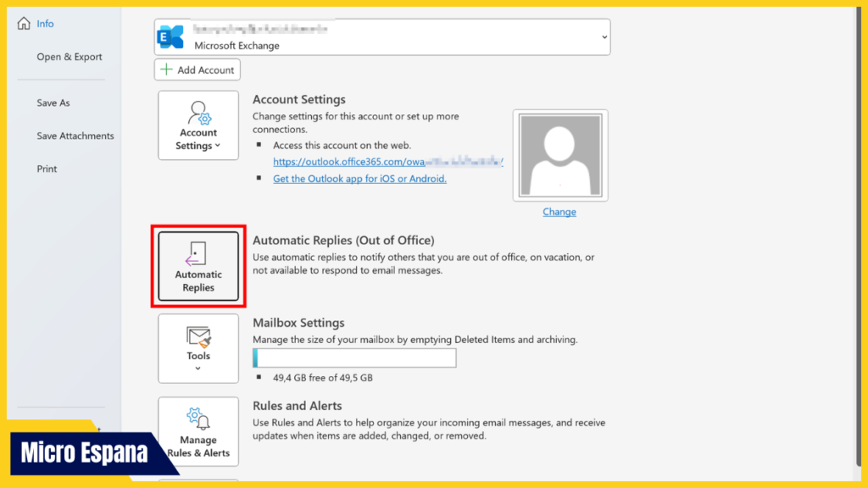Select Save Attachments from the sidebar
868x488 pixels.
[75, 136]
